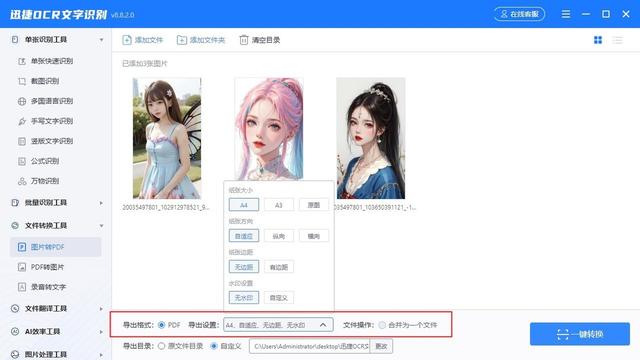Set paper orientation to 自适应
640x360 pixels.
244,236
